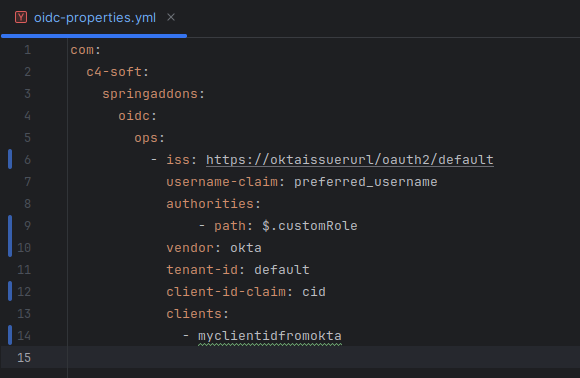Click the '$.customRole' value
Screen dimensions: 580x378
310,226
